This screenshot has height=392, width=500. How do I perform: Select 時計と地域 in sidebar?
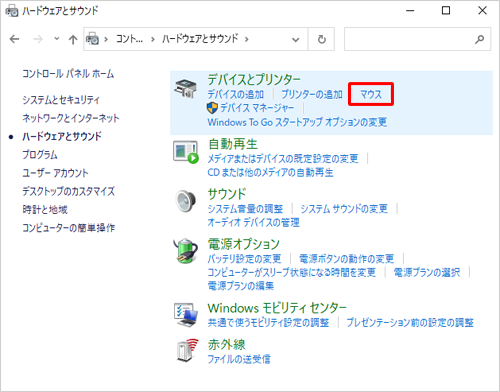coord(45,210)
